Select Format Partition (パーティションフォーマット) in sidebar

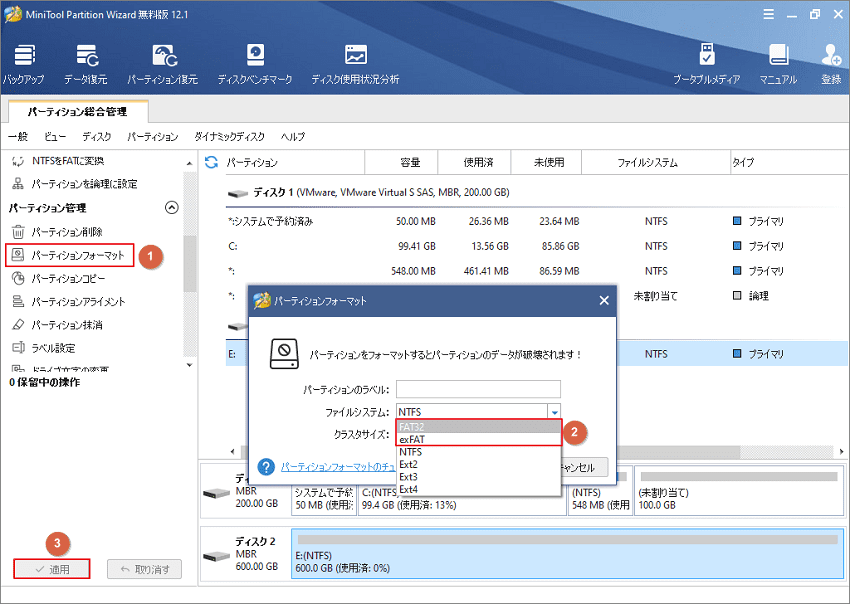(69, 255)
